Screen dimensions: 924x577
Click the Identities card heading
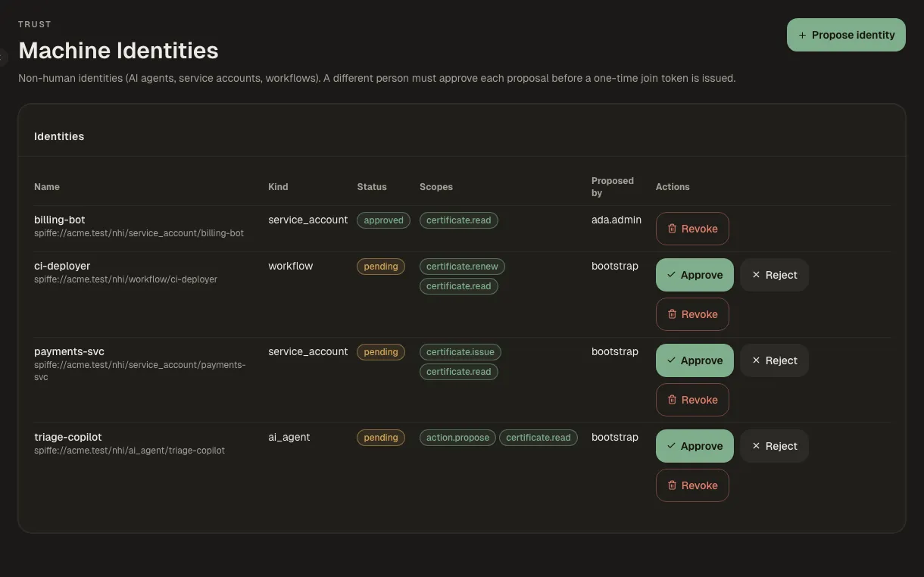[59, 136]
